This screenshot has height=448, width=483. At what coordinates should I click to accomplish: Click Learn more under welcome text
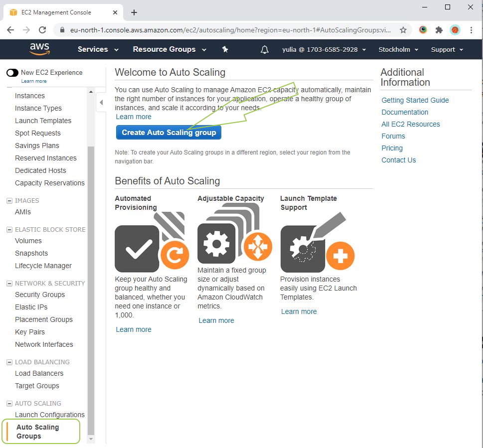click(134, 117)
